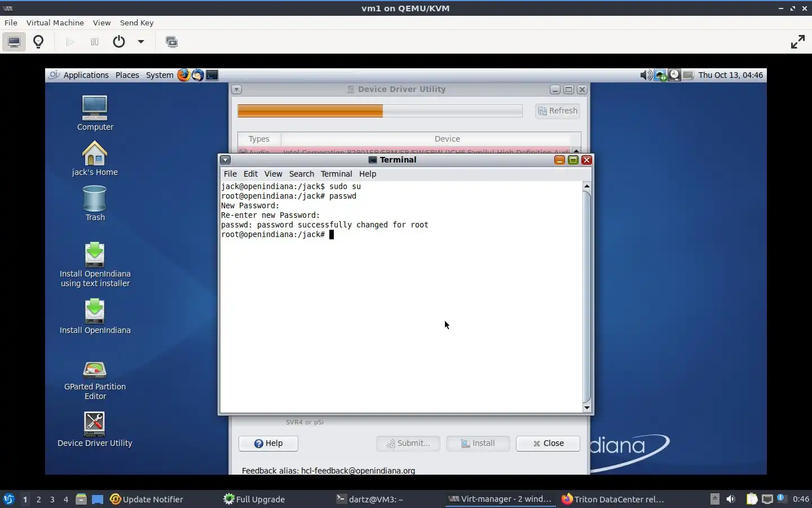Open Terminal window menu arrow button
Image resolution: width=812 pixels, height=508 pixels.
pos(225,160)
